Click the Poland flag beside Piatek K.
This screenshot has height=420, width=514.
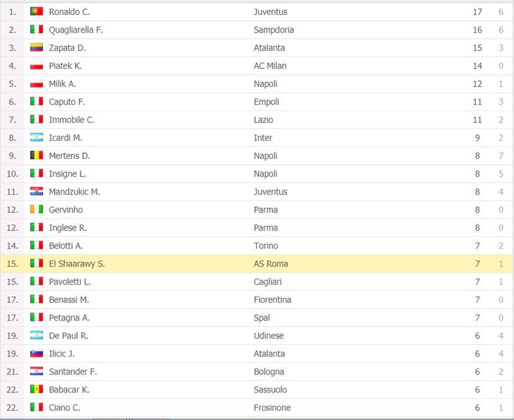37,66
